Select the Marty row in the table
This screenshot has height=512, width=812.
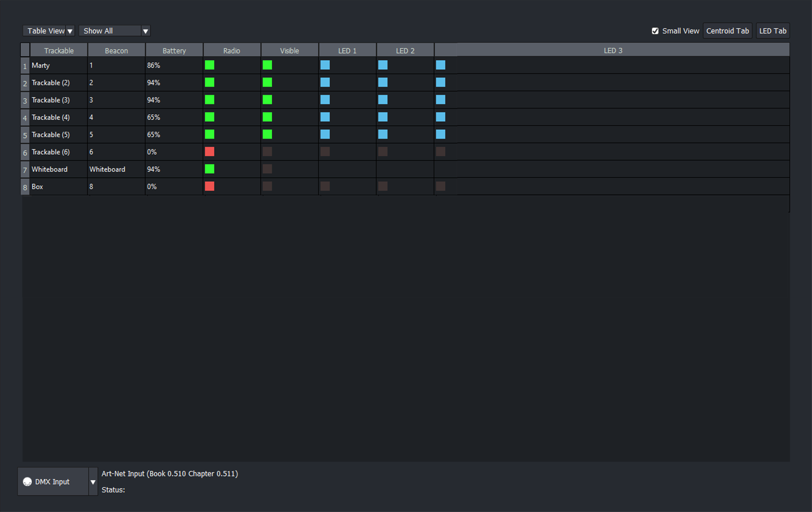(58, 65)
